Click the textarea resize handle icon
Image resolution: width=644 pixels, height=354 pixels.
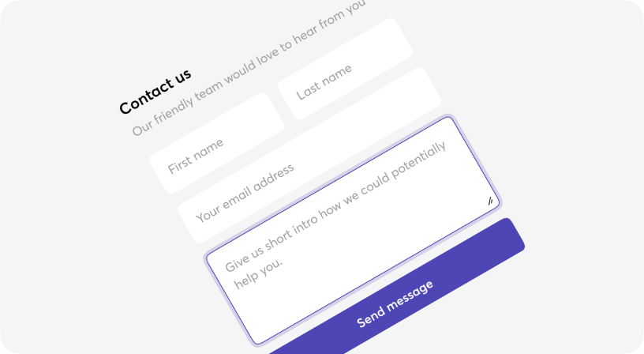tap(490, 201)
